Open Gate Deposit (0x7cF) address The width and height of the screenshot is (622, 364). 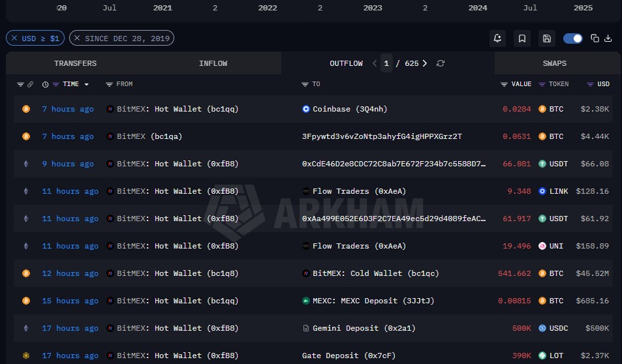click(x=349, y=356)
